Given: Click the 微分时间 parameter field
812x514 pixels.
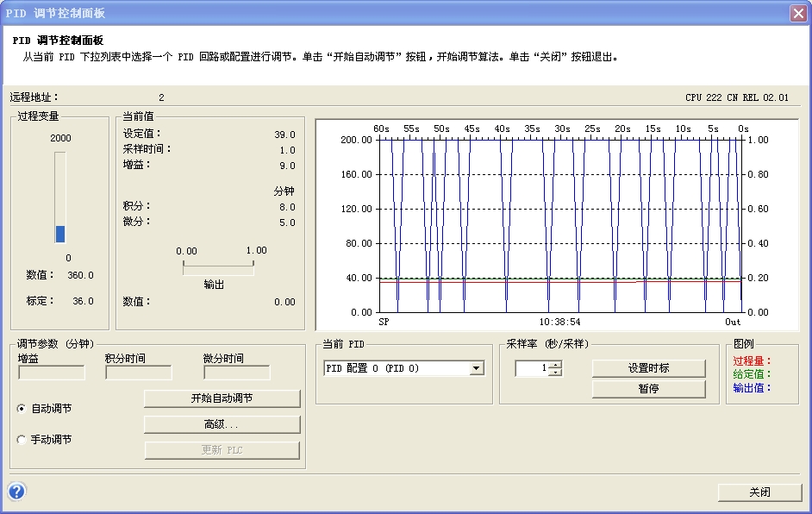Looking at the screenshot, I should pos(237,373).
